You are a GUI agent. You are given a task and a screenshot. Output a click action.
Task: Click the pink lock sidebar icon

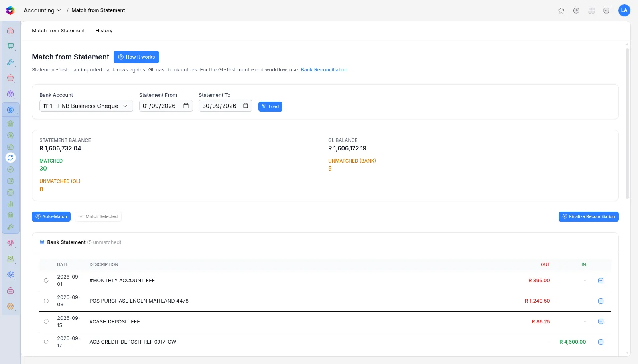click(x=10, y=291)
